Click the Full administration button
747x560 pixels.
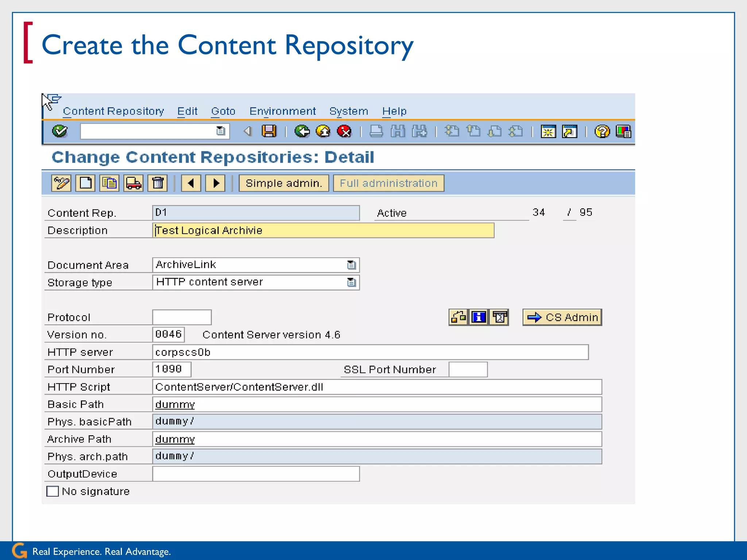point(388,183)
